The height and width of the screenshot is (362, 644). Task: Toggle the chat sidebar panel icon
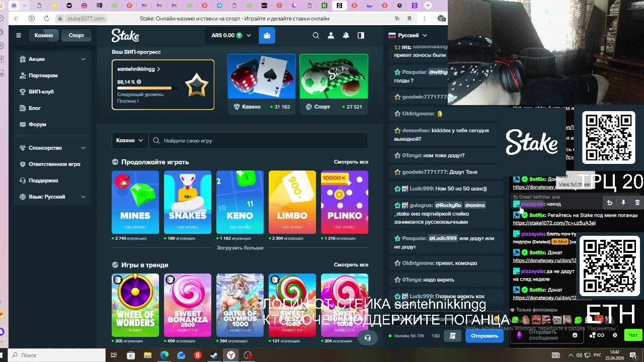pos(361,35)
